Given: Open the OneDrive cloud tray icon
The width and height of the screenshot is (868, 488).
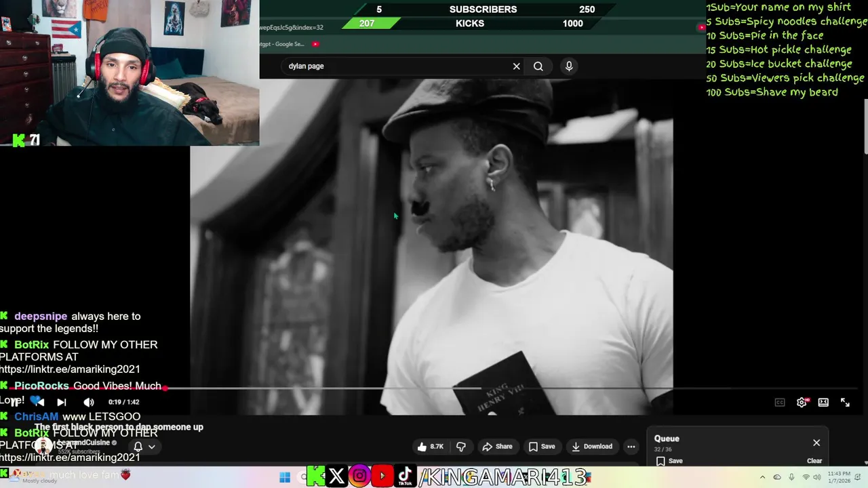Looking at the screenshot, I should [777, 477].
